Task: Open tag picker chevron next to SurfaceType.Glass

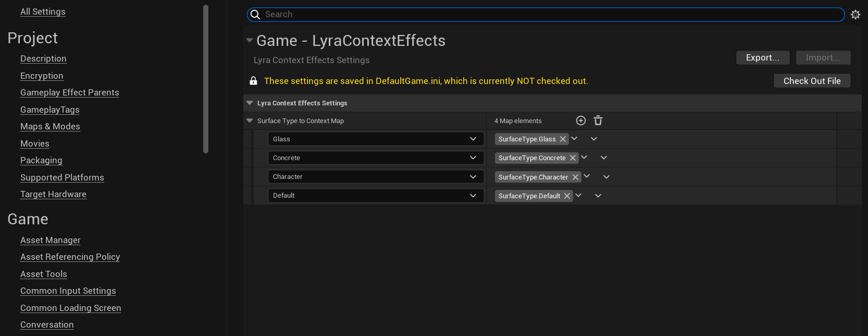Action: [x=574, y=139]
